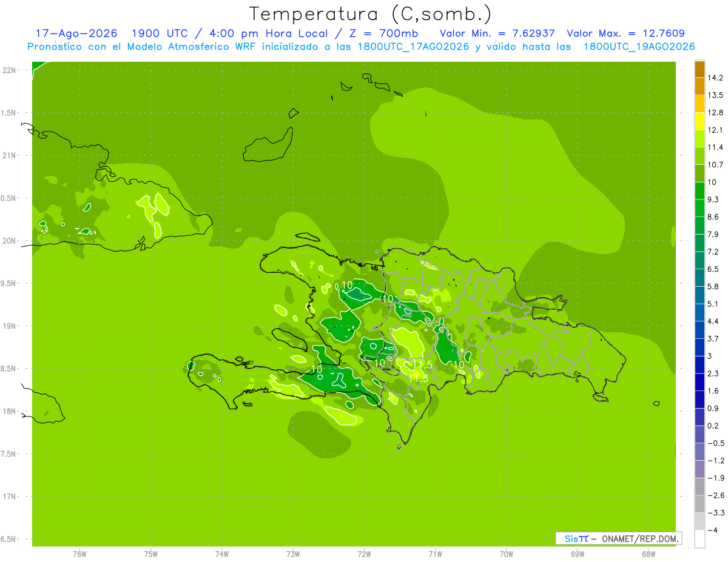Click the '22N' latitude label
The image size is (728, 562).
coord(9,70)
